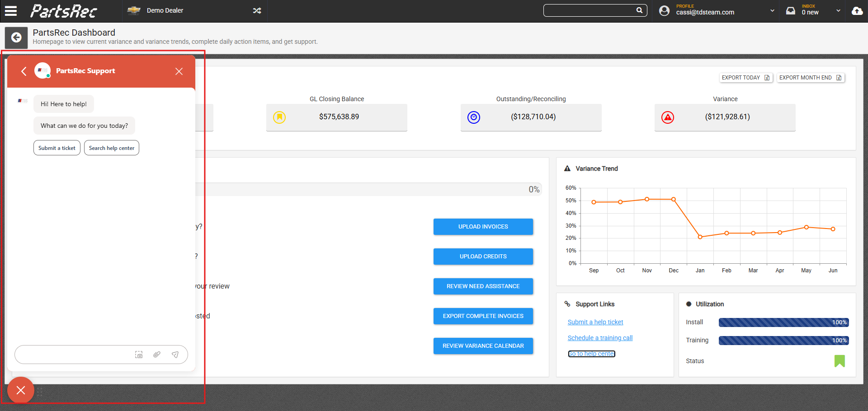Expand the profile dropdown arrow
This screenshot has width=868, height=411.
click(x=772, y=10)
